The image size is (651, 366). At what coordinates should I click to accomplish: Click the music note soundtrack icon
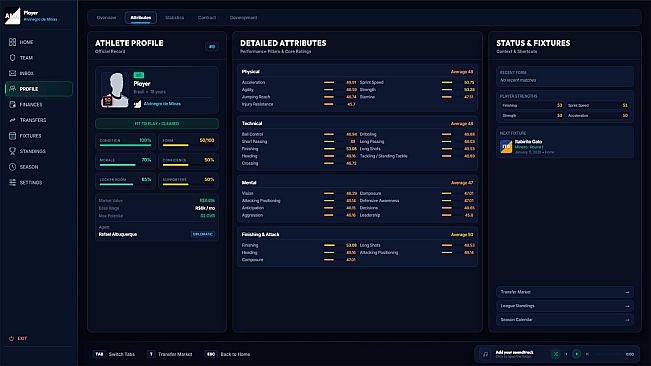[485, 354]
